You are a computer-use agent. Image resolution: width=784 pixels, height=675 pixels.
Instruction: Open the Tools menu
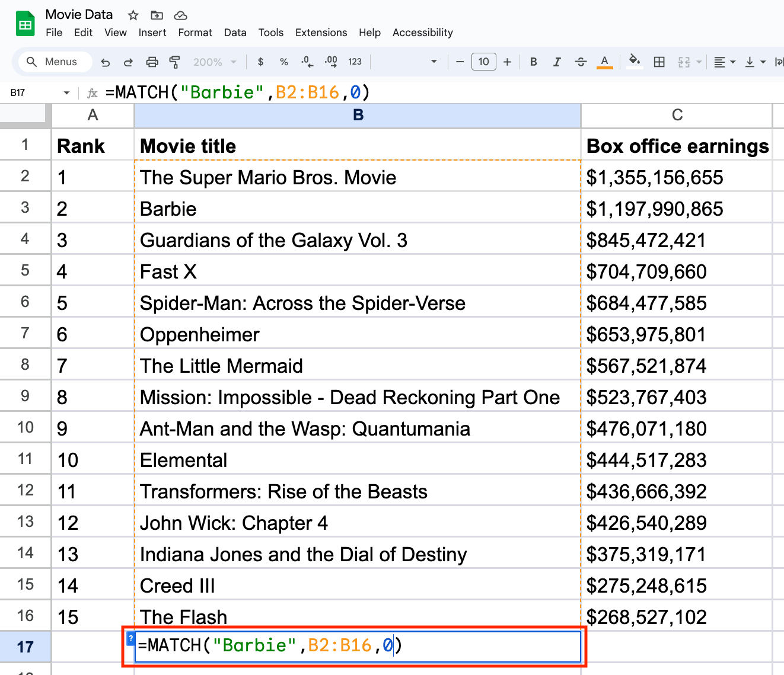pos(271,33)
